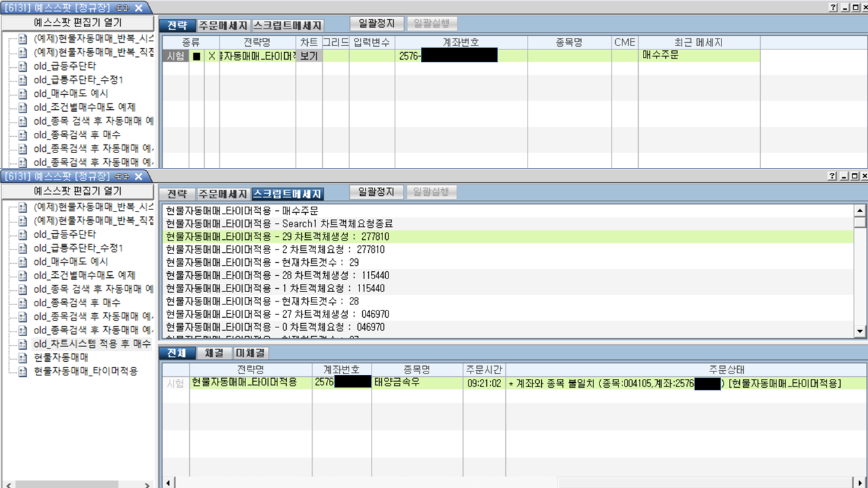868x488 pixels.
Task: Show the 체결 orders tab
Action: point(214,353)
